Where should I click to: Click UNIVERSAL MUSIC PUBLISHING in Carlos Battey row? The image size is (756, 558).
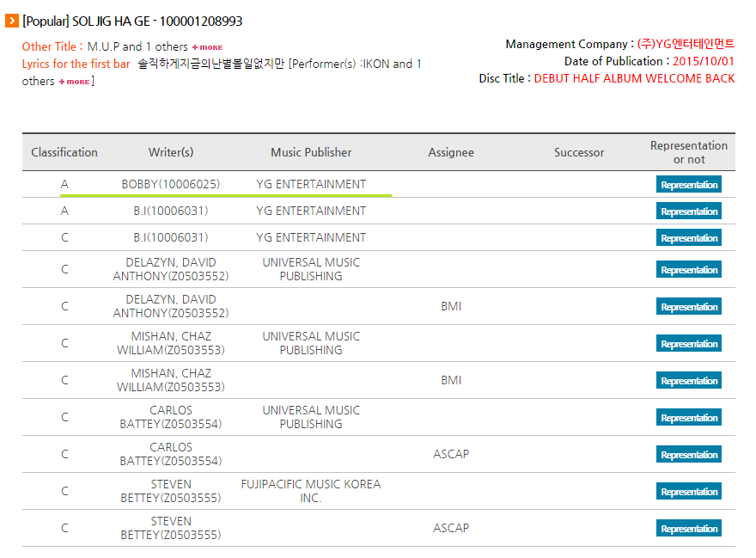click(311, 417)
